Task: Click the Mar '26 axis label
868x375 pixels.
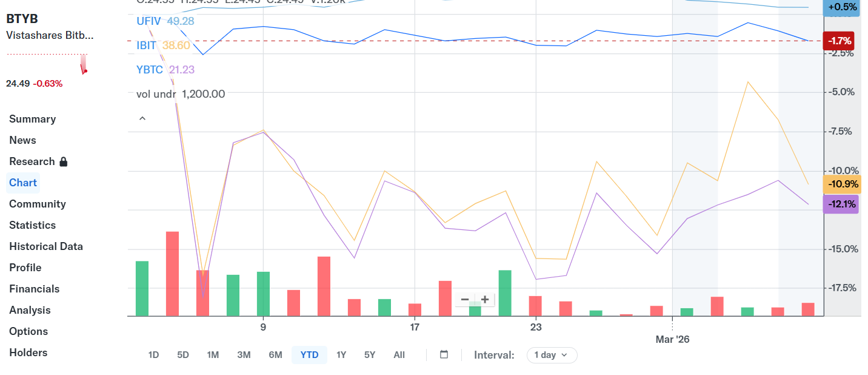Action: pos(672,339)
